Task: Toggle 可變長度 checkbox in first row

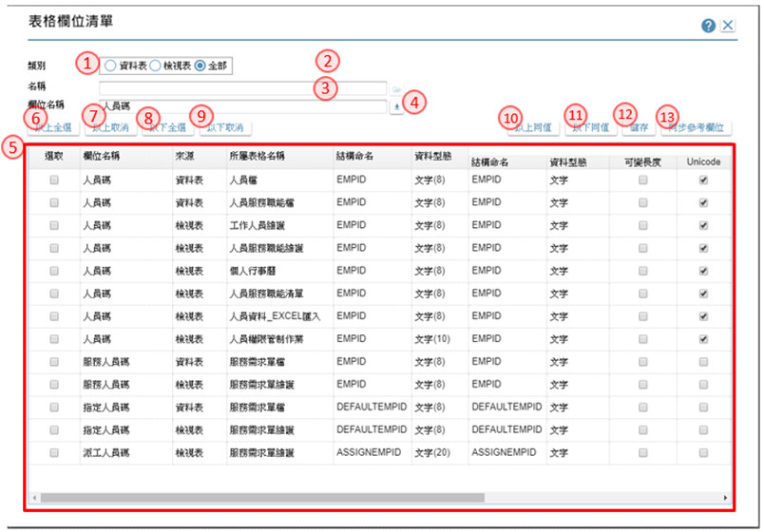Action: pyautogui.click(x=643, y=180)
